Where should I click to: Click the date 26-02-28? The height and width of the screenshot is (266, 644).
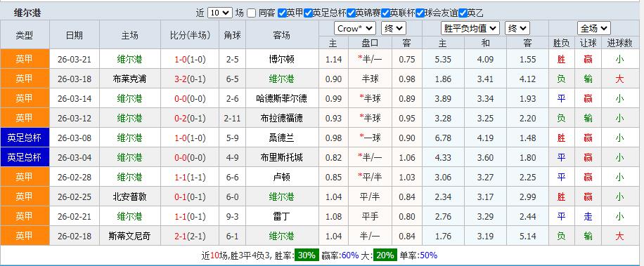pyautogui.click(x=75, y=178)
